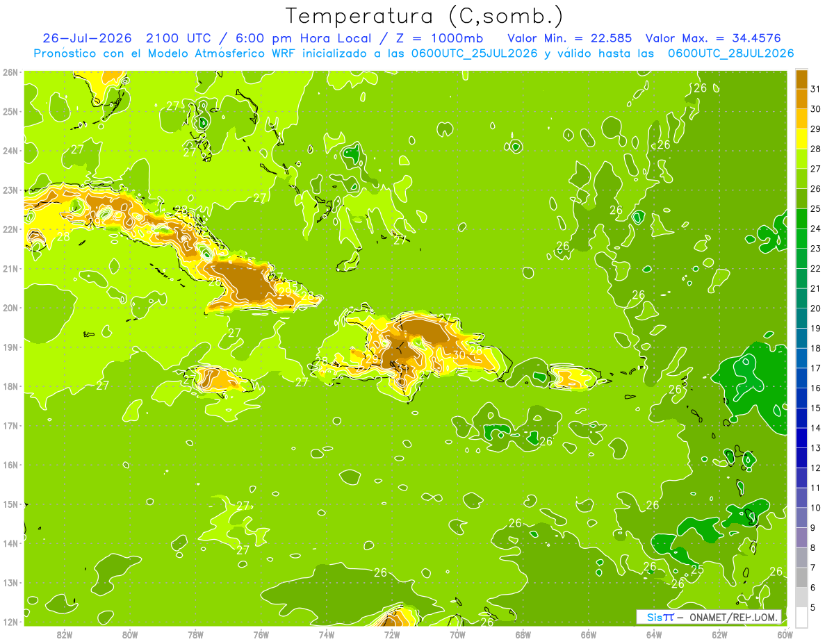Click the "6:00 pm Hora Local" text

(x=304, y=38)
